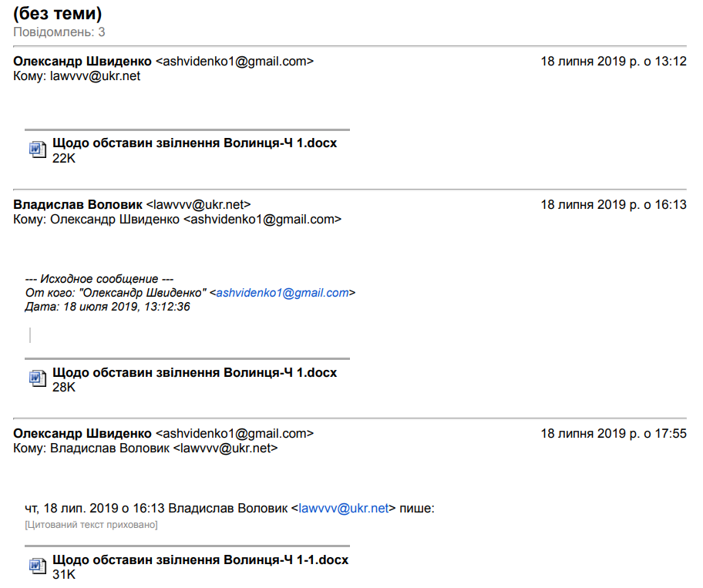The width and height of the screenshot is (703, 588).
Task: Click the 'Кому: Олександр Швиденко' recipient line
Action: (x=177, y=219)
